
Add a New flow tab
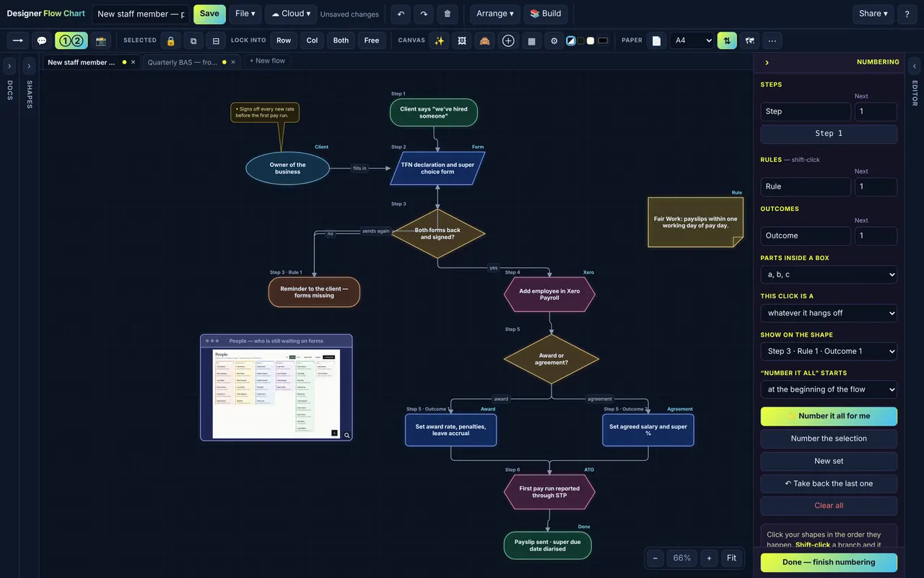267,61
